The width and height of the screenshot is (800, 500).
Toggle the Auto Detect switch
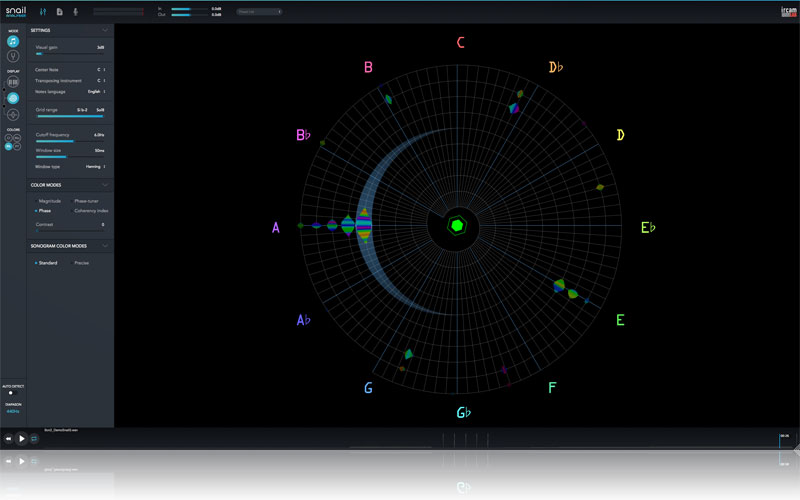point(11,393)
